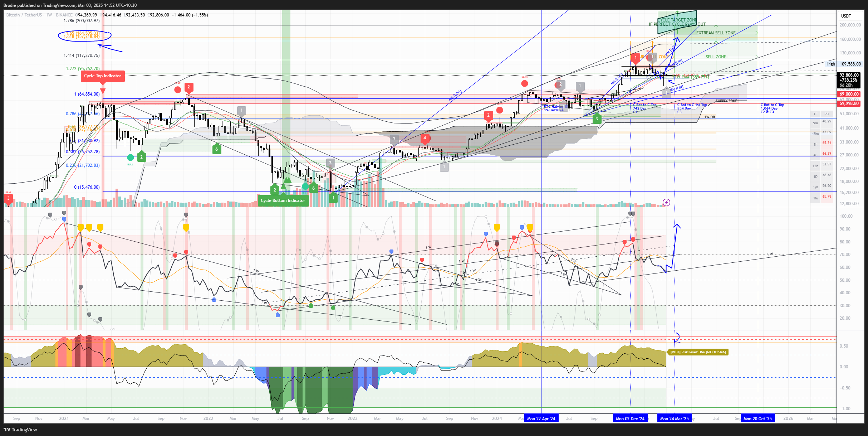The image size is (868, 436).
Task: Click the Bitcoin / TetherUS symbol title
Action: pyautogui.click(x=24, y=15)
